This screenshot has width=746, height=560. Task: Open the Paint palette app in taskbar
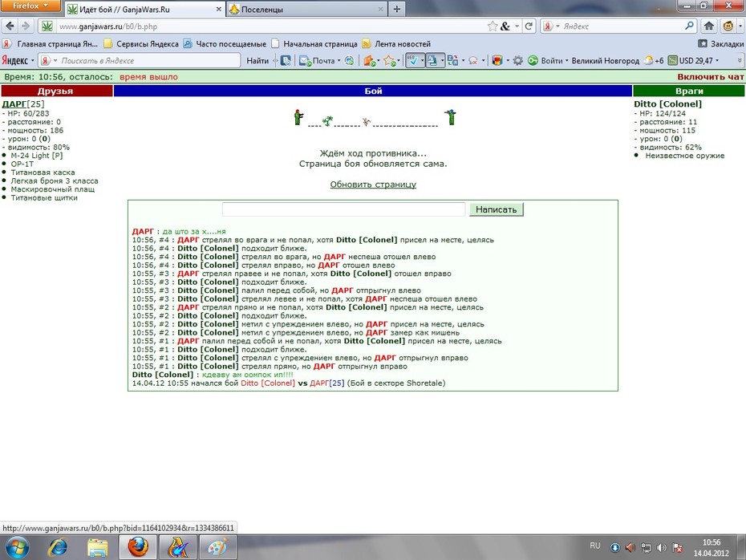[217, 548]
